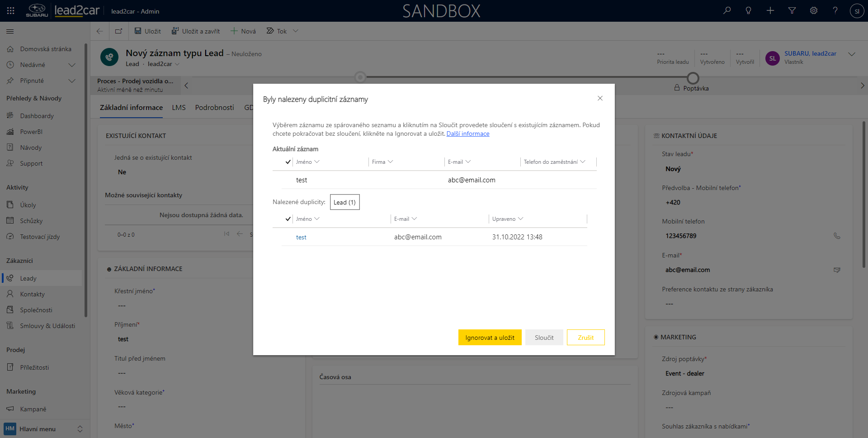The width and height of the screenshot is (868, 438).
Task: Open the settings gear icon
Action: 814,11
